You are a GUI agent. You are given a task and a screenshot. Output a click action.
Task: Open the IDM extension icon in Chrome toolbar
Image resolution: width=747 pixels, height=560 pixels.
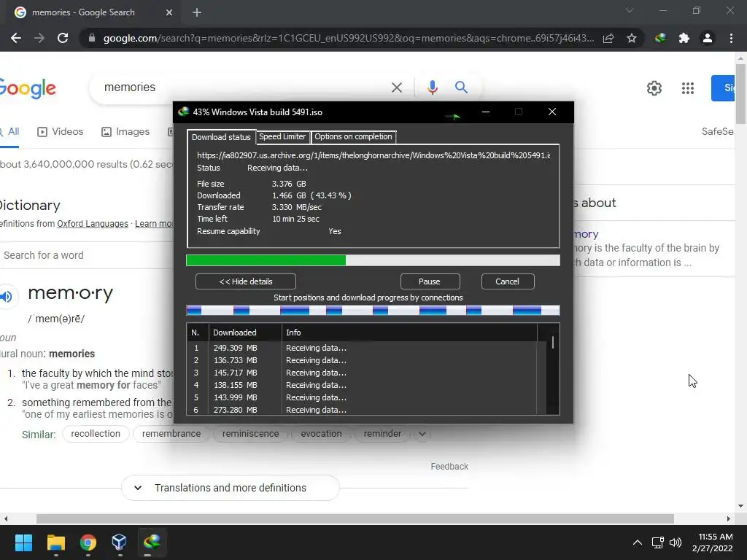coord(660,38)
